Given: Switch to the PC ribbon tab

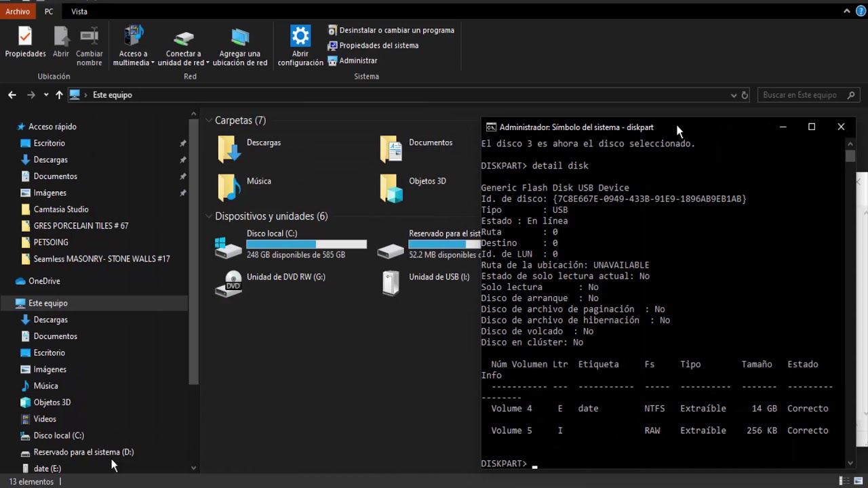Looking at the screenshot, I should point(49,11).
